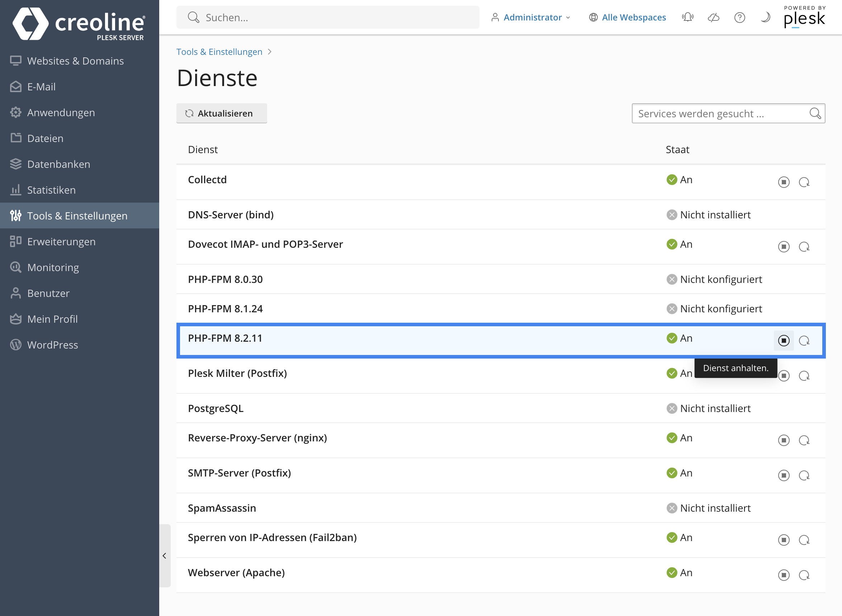Stop Webserver (Apache) service

784,575
